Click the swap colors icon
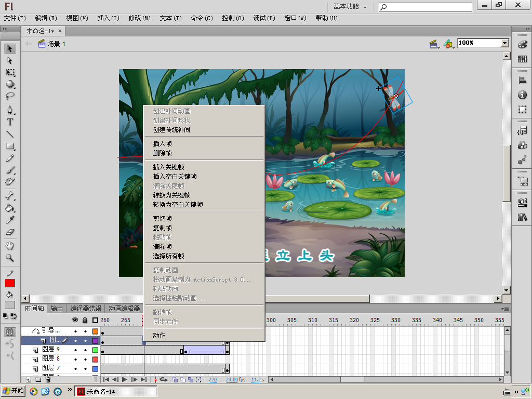 [14, 316]
